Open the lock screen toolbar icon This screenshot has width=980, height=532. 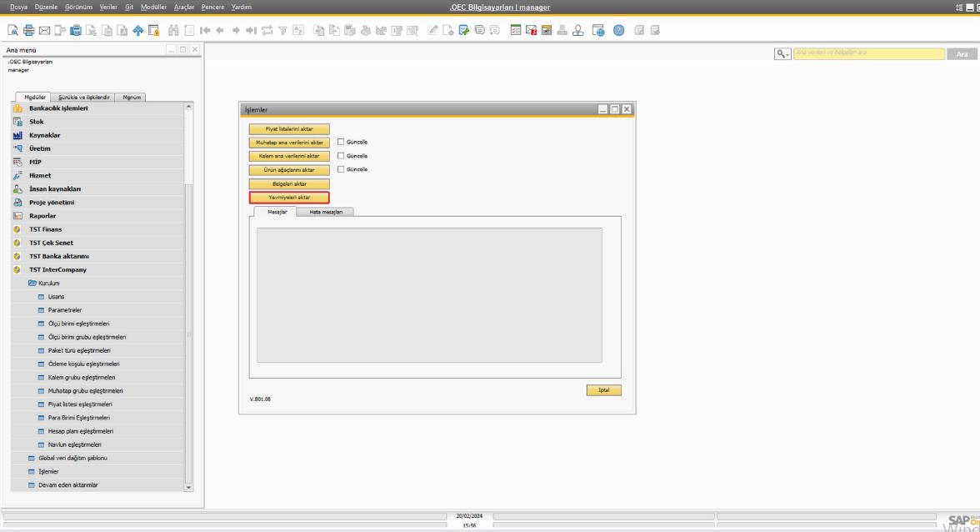[154, 31]
